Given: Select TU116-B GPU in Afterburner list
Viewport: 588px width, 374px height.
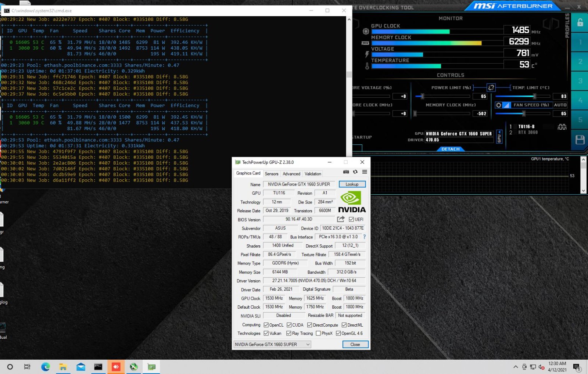Looking at the screenshot, I should coord(526,126).
